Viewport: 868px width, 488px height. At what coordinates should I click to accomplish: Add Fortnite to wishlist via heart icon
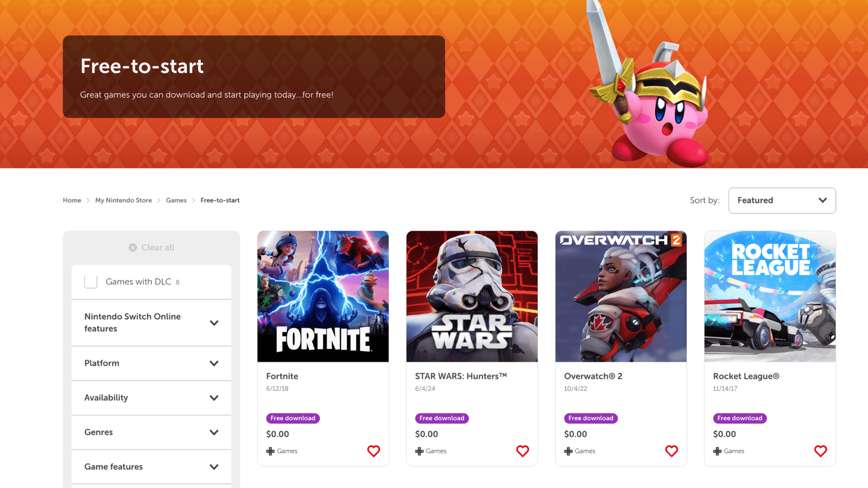pyautogui.click(x=373, y=451)
